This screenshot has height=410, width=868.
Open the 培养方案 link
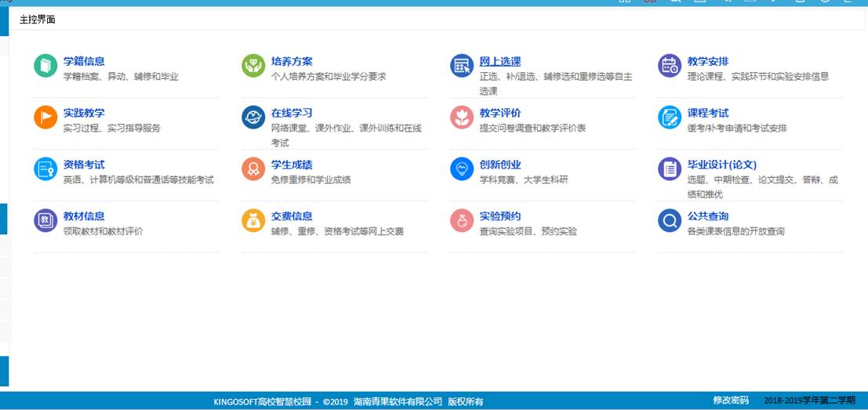(292, 61)
